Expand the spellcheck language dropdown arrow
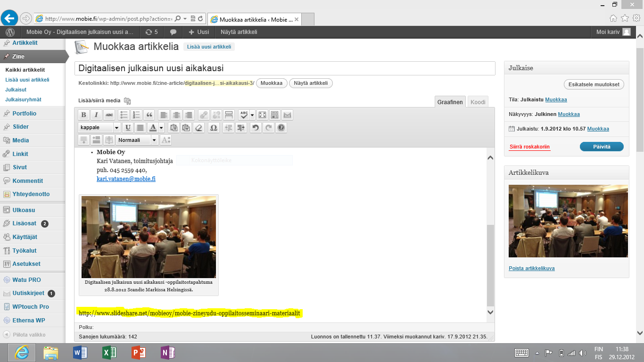This screenshot has width=644, height=362. (x=252, y=115)
